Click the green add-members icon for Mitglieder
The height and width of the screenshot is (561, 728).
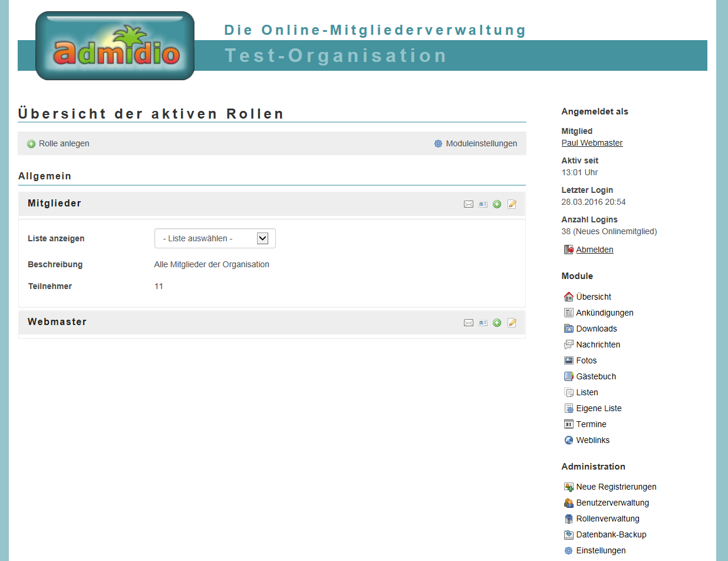497,204
